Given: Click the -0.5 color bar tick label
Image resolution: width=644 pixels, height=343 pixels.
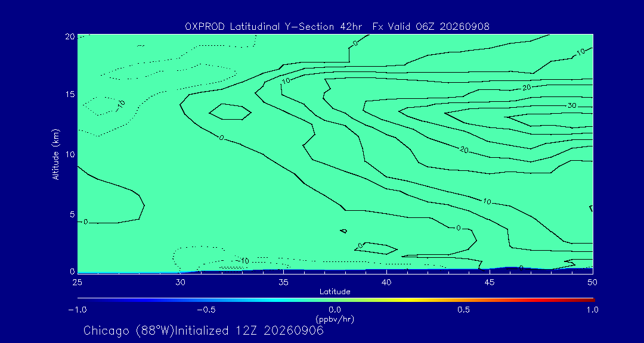Looking at the screenshot, I should pyautogui.click(x=206, y=310).
